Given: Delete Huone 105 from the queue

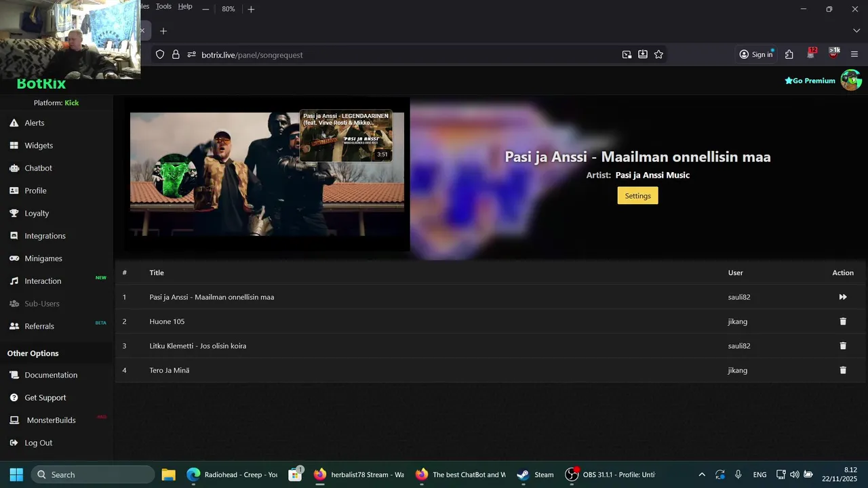Looking at the screenshot, I should [x=843, y=321].
